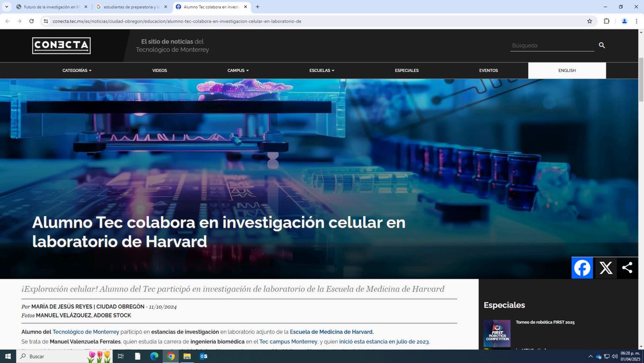Share the article on X
The height and width of the screenshot is (363, 644).
point(606,268)
